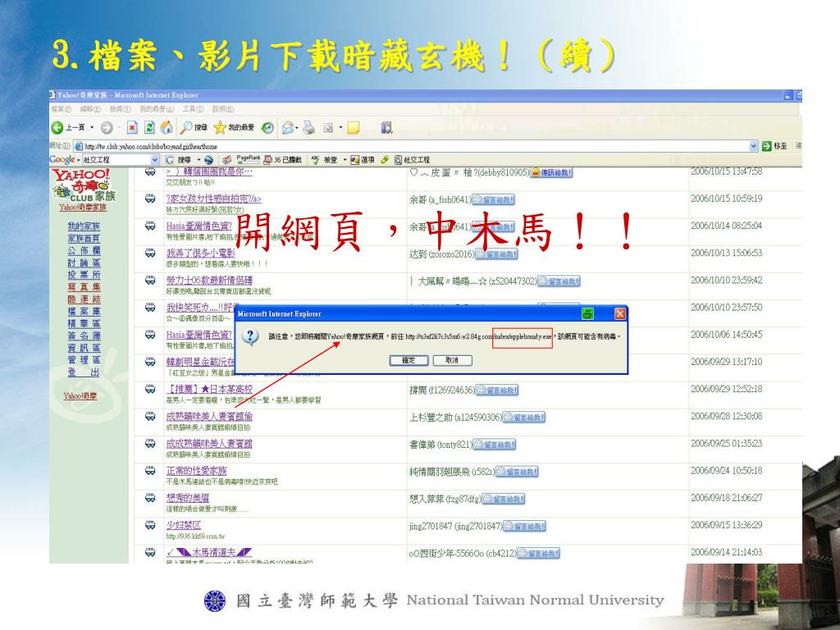Click the Yahoo!奇摩 link at sidebar bottom
This screenshot has height=630, width=840.
80,396
